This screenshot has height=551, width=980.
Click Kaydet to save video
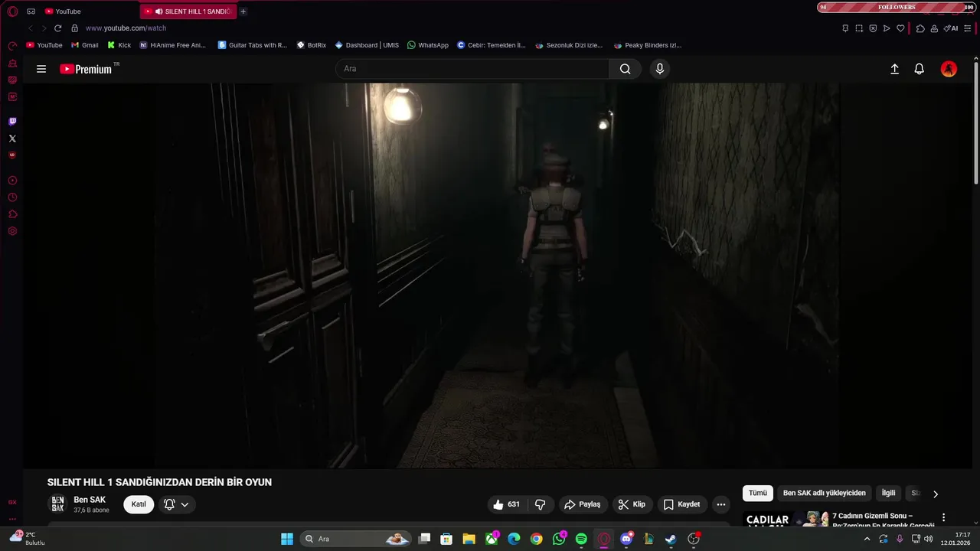click(681, 504)
